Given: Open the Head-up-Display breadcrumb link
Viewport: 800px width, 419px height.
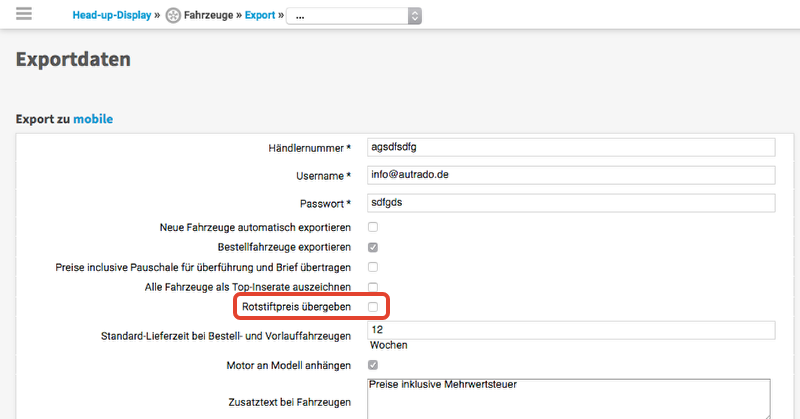Looking at the screenshot, I should (112, 15).
